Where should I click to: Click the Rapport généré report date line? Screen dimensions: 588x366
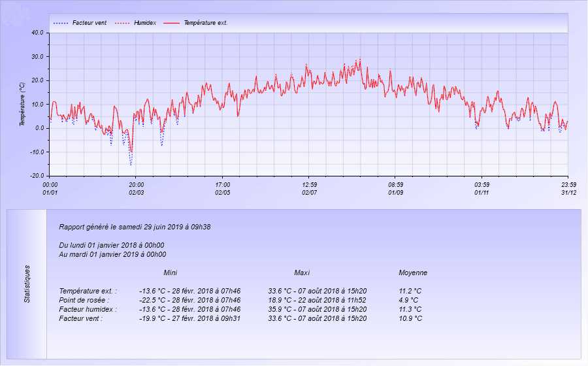135,227
